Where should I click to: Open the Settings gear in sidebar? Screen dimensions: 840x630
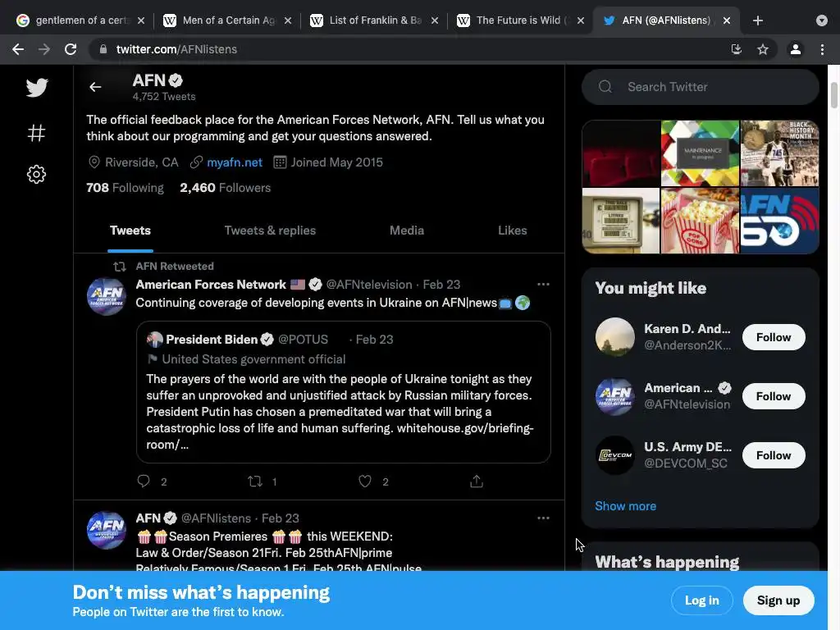36,174
